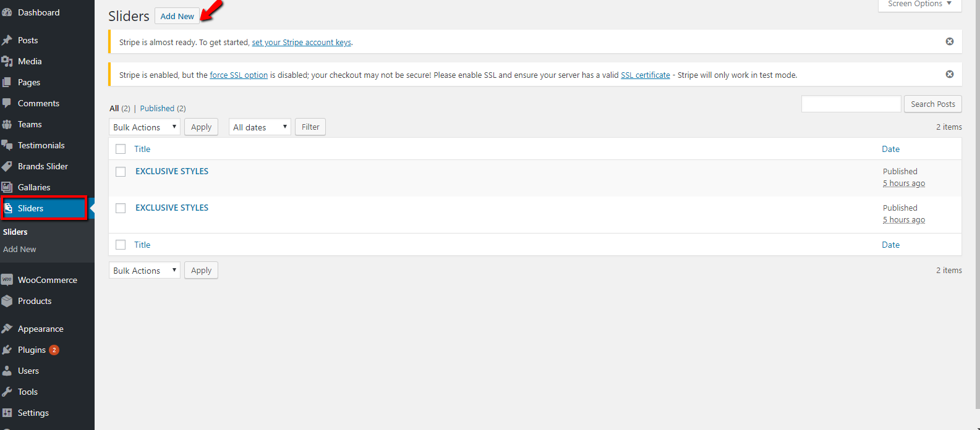980x430 pixels.
Task: Click the Add New button beside Sliders heading
Action: pos(177,16)
